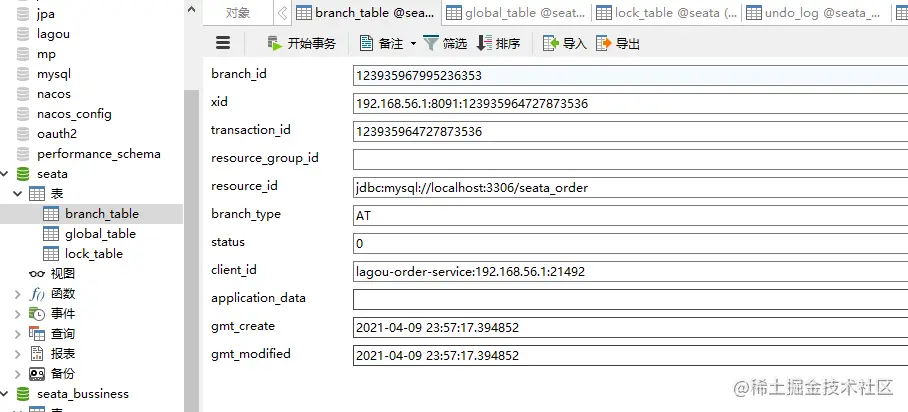Screen dimensions: 908x412
Task: Click the 开始事务 begin transaction button
Action: tap(301, 43)
